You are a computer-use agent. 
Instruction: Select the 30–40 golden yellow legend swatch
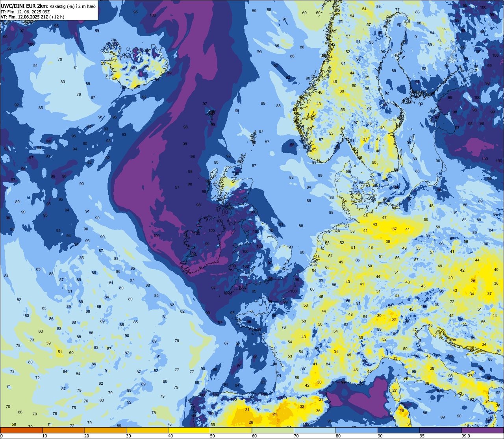pos(147,430)
